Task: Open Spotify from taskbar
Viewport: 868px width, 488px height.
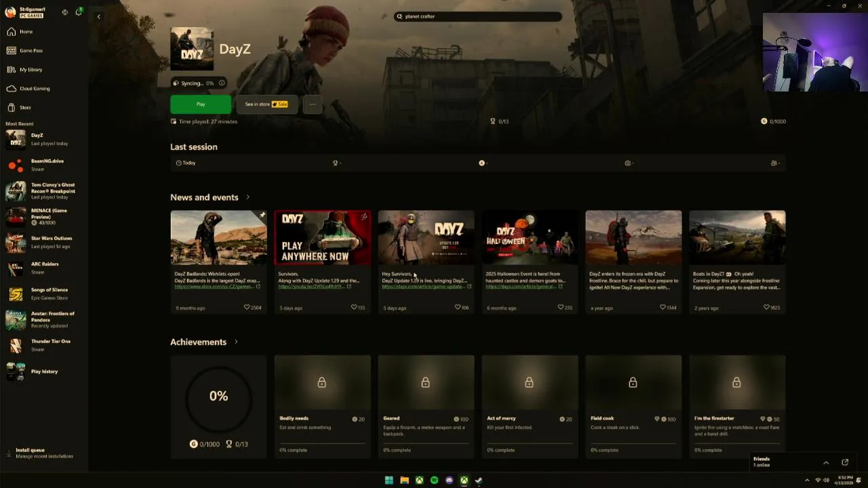Action: 434,481
